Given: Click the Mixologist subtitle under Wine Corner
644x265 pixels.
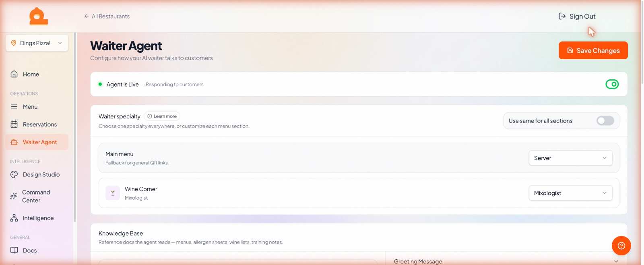Looking at the screenshot, I should point(136,198).
